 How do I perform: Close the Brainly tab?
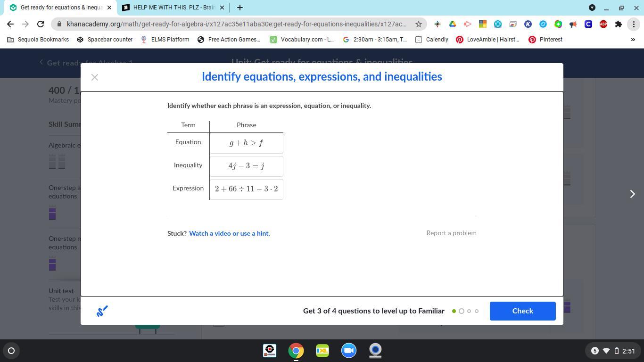222,8
